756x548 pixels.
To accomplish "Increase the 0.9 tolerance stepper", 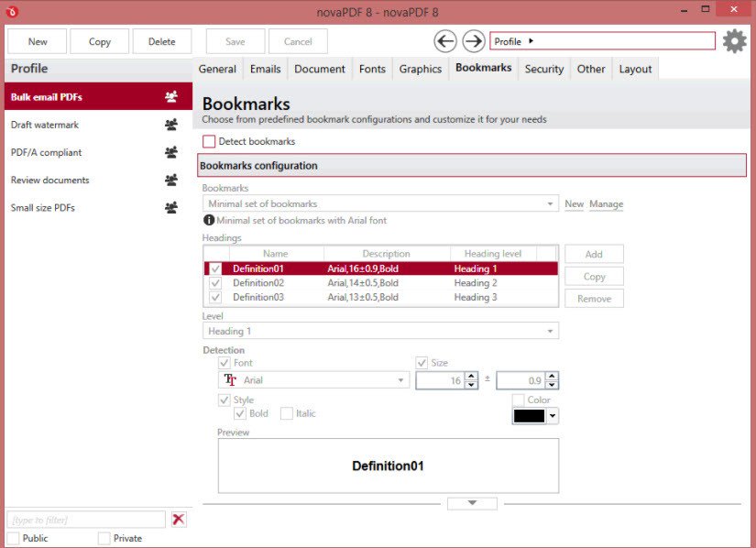I will [x=552, y=376].
